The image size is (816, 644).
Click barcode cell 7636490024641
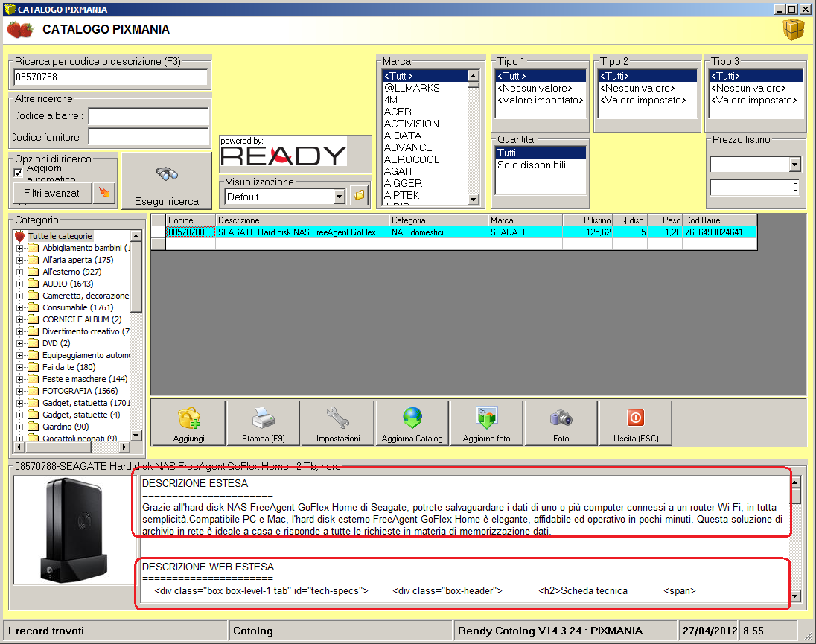(719, 232)
